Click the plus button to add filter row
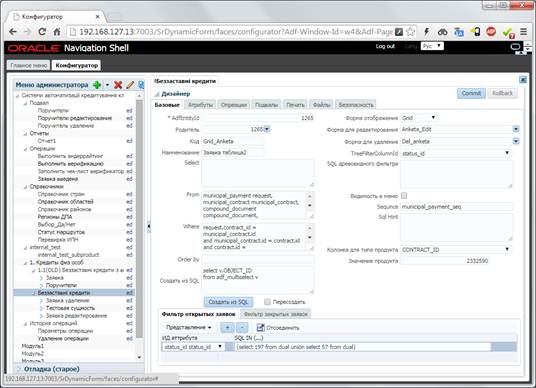The image size is (536, 388). click(227, 327)
